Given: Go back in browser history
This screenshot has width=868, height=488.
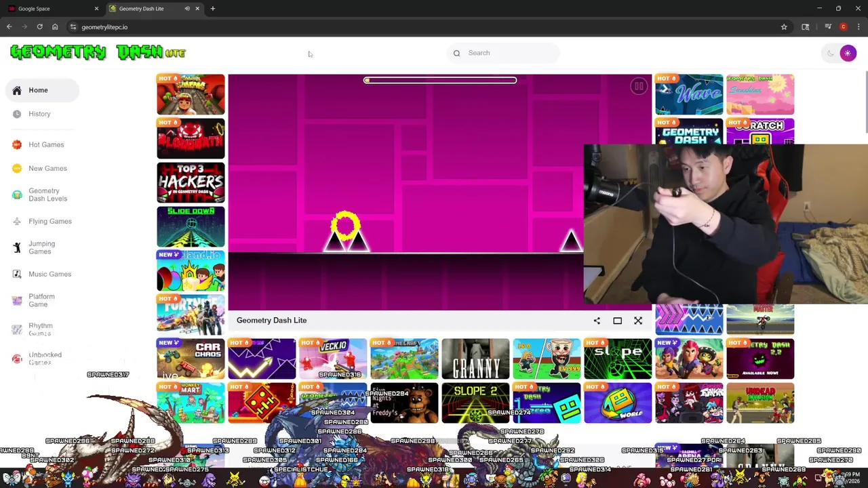Looking at the screenshot, I should pyautogui.click(x=9, y=27).
